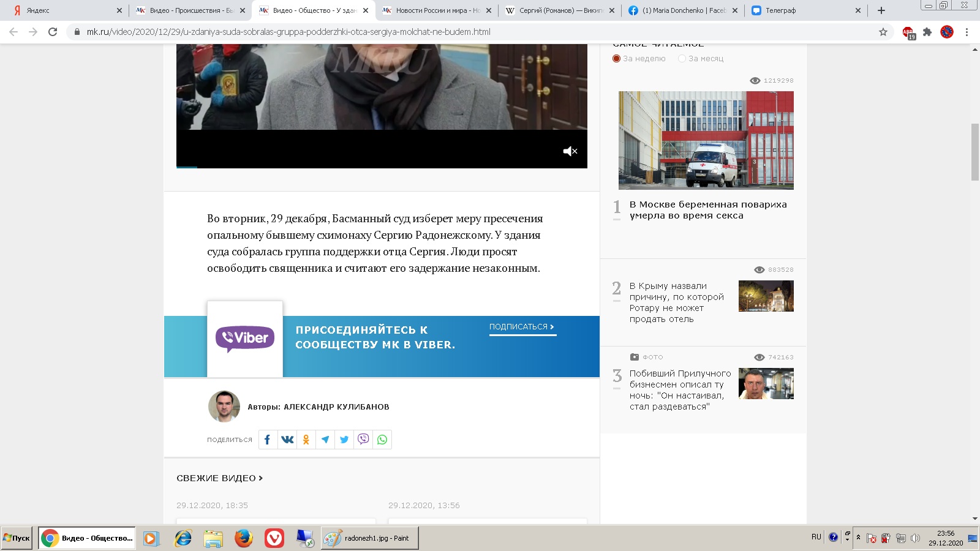This screenshot has width=980, height=551.
Task: Open radonezh1.jpg Paint taskbar window
Action: pos(370,538)
